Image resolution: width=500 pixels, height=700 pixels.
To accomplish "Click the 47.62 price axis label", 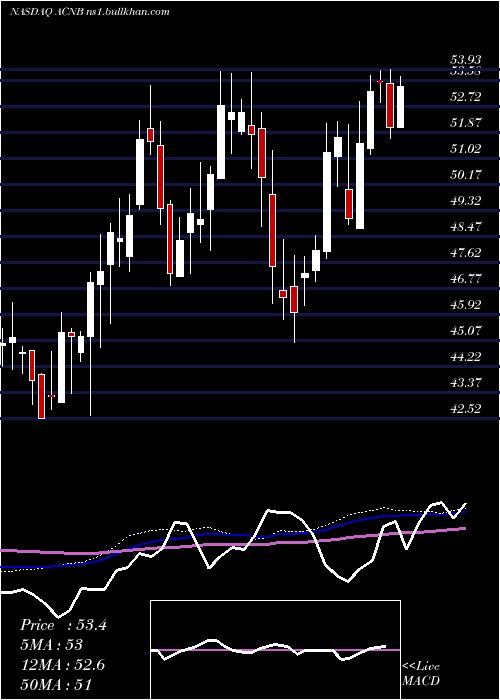I will 466,252.
